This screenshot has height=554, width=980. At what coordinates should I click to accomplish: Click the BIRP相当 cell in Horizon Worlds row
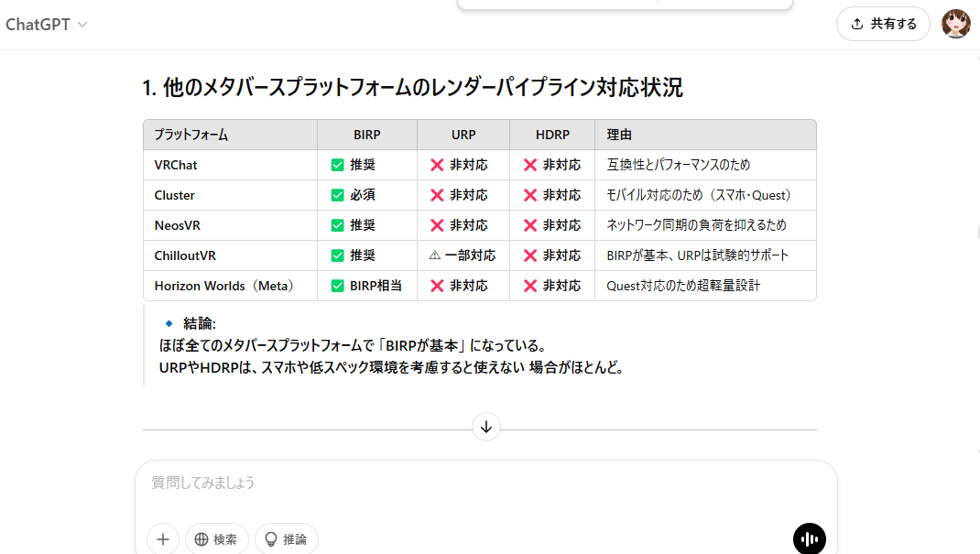pyautogui.click(x=366, y=286)
